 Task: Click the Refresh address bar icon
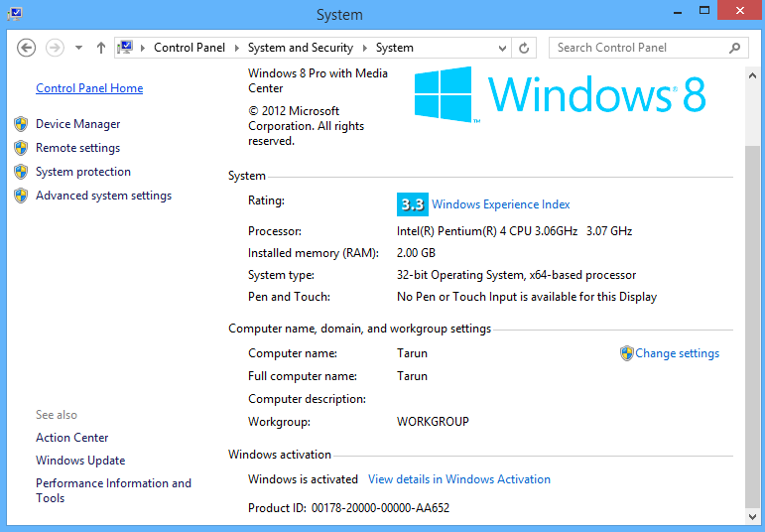525,48
